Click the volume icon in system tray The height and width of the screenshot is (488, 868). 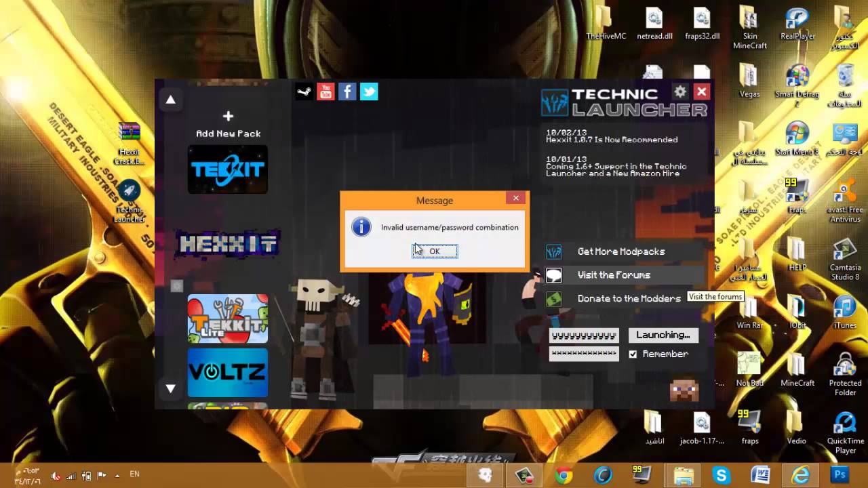coord(56,476)
